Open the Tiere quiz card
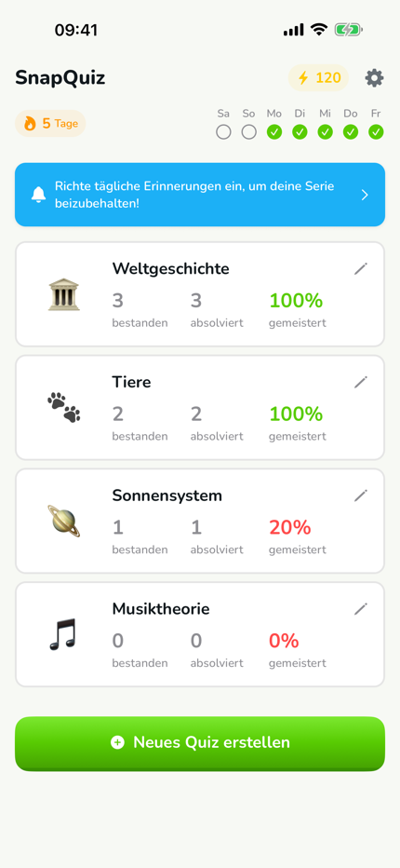The width and height of the screenshot is (400, 868). pos(200,407)
